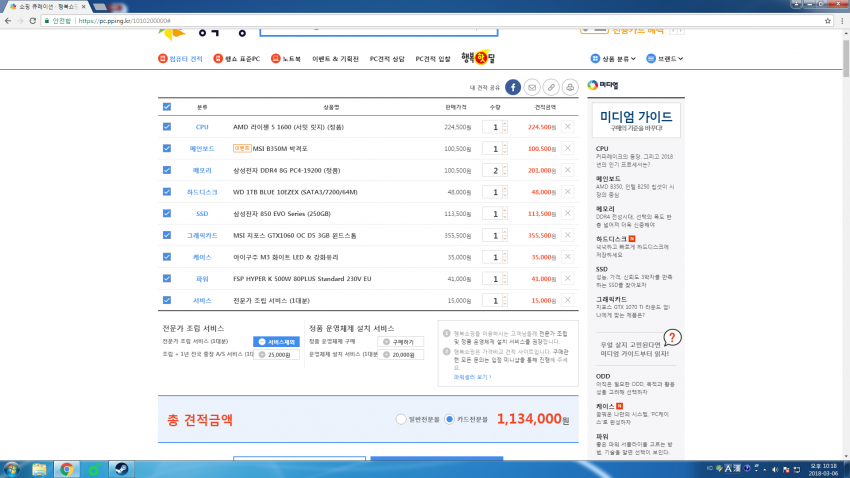Remove the 서비스 assembly row
This screenshot has height=478, width=850.
point(568,300)
